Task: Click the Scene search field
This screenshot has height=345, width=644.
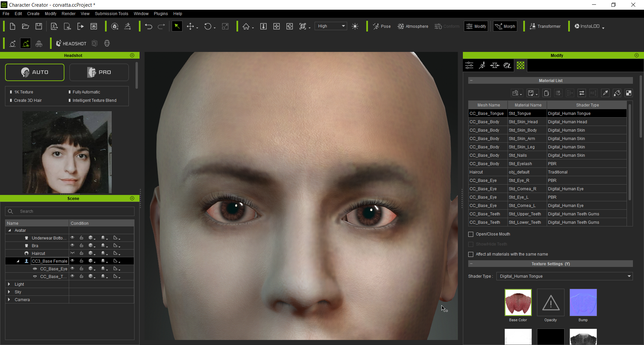Action: [70, 211]
